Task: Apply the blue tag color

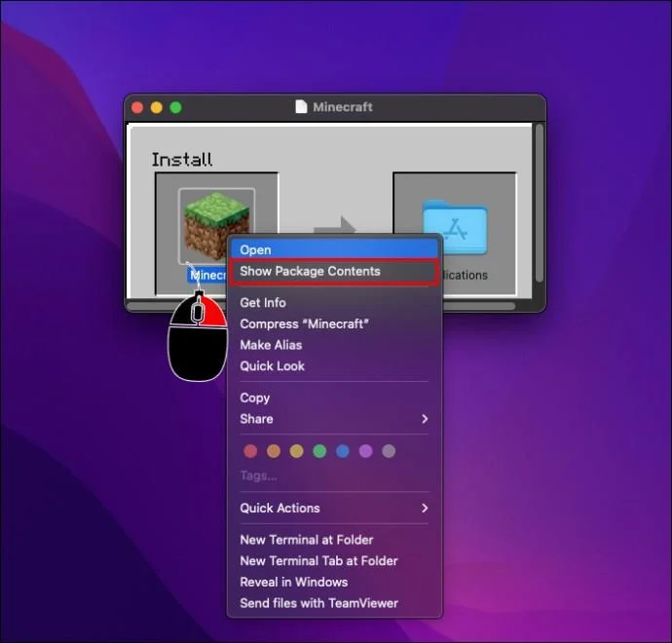Action: [343, 451]
